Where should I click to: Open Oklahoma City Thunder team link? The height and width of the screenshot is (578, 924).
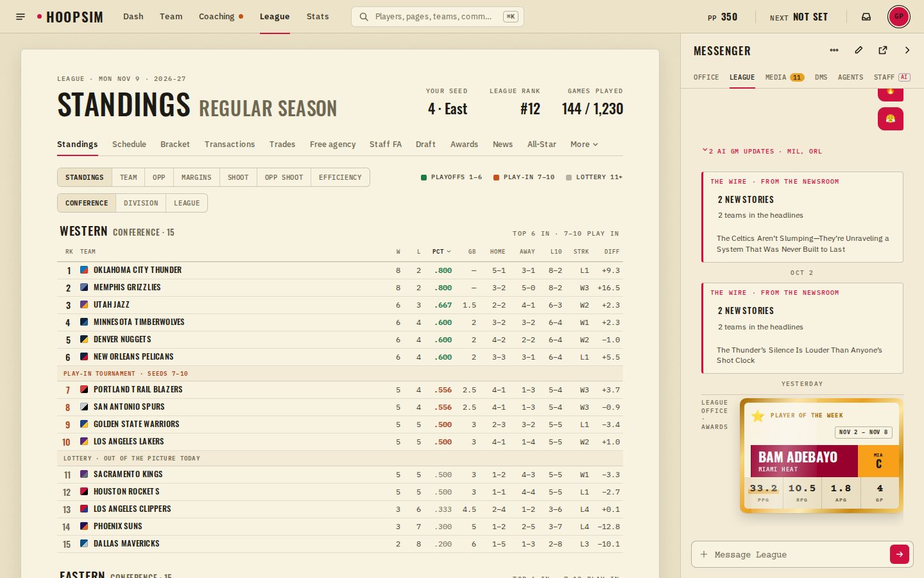click(x=137, y=270)
